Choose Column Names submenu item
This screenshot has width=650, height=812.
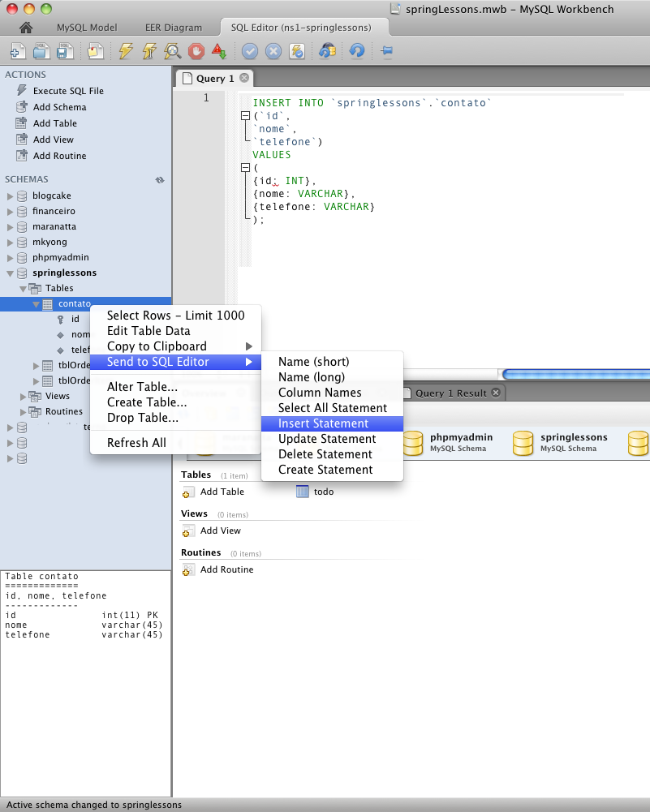332,393
